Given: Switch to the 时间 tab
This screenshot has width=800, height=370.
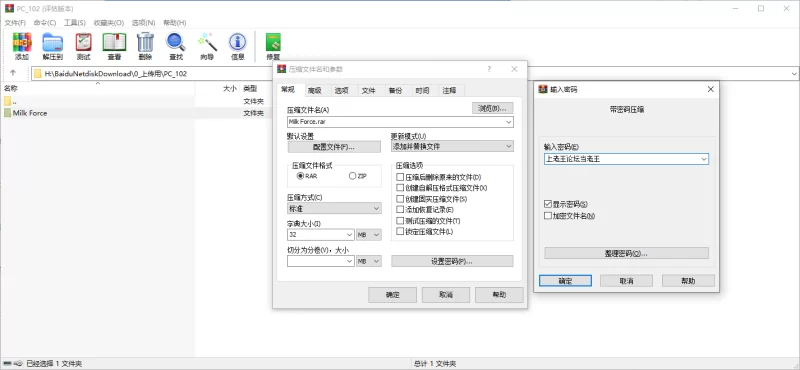Looking at the screenshot, I should [422, 91].
